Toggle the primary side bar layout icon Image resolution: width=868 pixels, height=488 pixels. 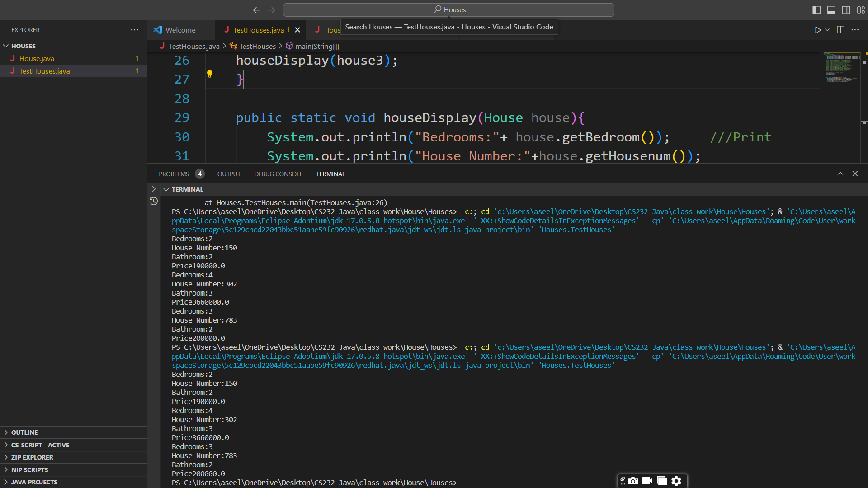coord(816,10)
